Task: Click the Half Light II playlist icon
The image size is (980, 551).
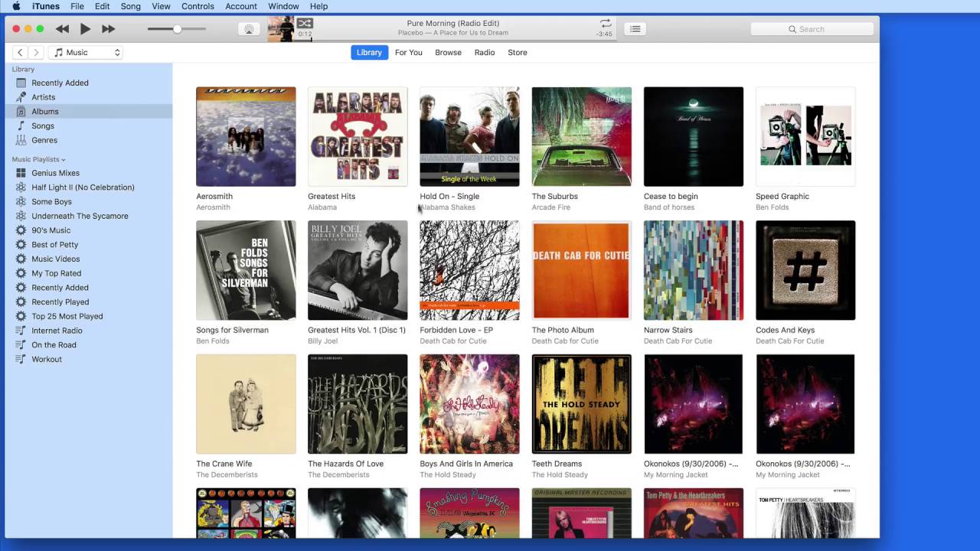Action: pos(21,187)
